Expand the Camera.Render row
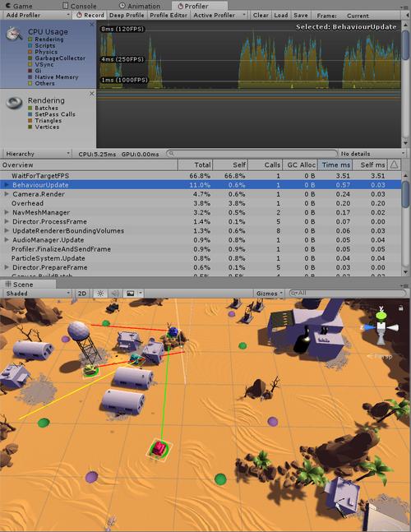411x532 pixels. [x=7, y=194]
